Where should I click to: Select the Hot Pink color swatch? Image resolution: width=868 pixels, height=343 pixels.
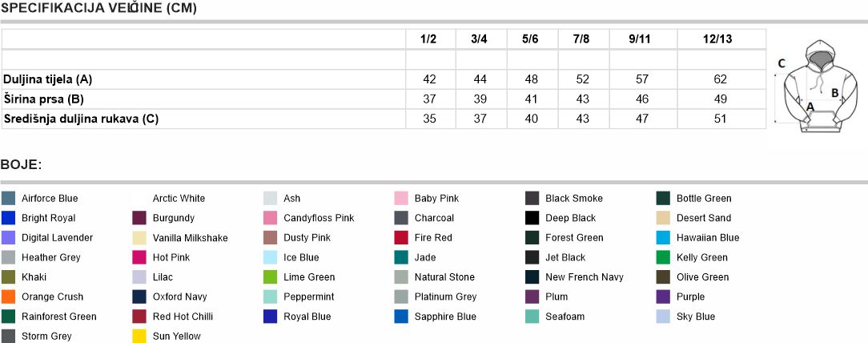(x=139, y=257)
